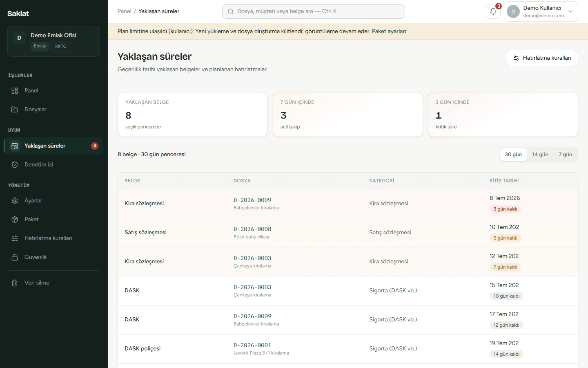Screen dimensions: 588x368
Task: Open the notifications bell icon
Action: pyautogui.click(x=493, y=11)
